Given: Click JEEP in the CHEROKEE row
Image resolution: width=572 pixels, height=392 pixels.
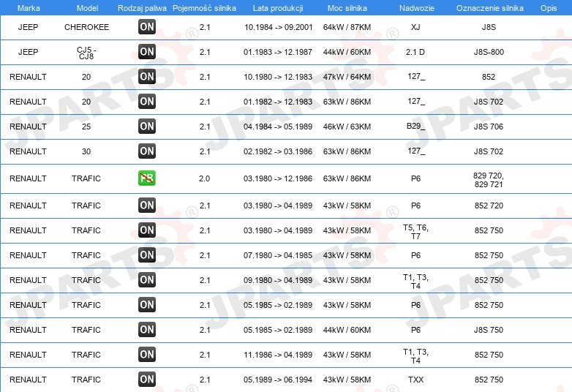Looking at the screenshot, I should coord(28,27).
